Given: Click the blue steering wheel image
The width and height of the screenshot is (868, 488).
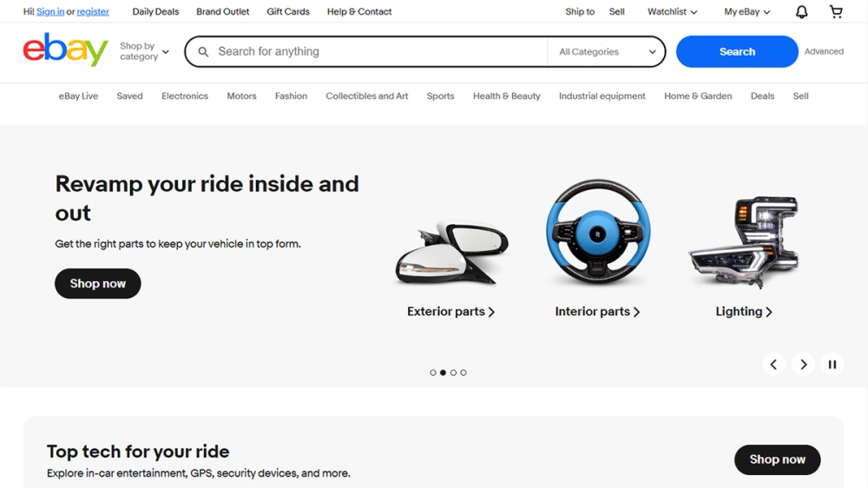Looking at the screenshot, I should point(598,233).
